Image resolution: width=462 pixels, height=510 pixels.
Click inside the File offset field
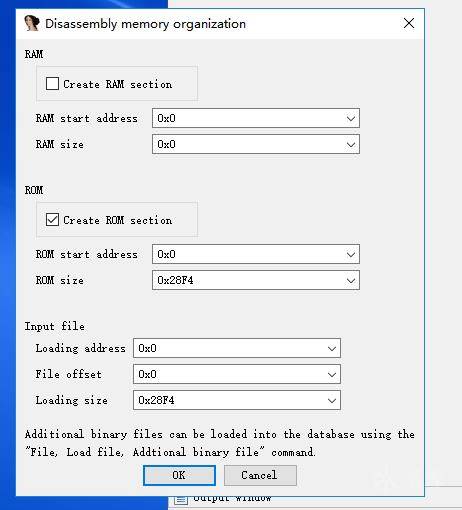[x=237, y=374]
